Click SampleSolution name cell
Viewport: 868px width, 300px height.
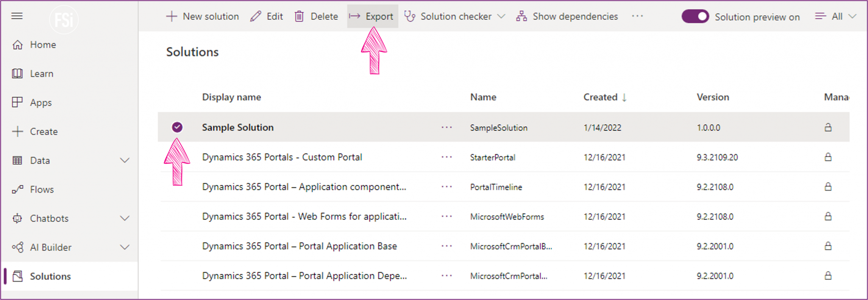(498, 128)
